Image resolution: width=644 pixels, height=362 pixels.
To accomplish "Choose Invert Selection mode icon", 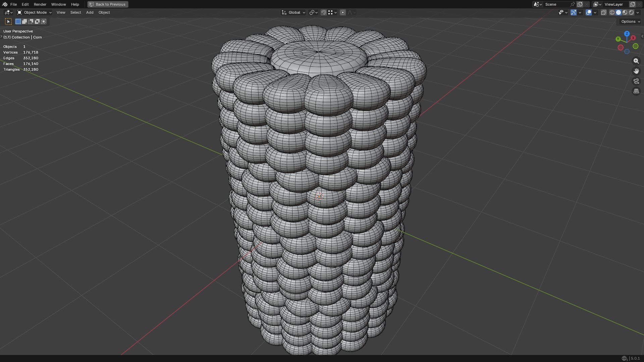I will tap(37, 21).
